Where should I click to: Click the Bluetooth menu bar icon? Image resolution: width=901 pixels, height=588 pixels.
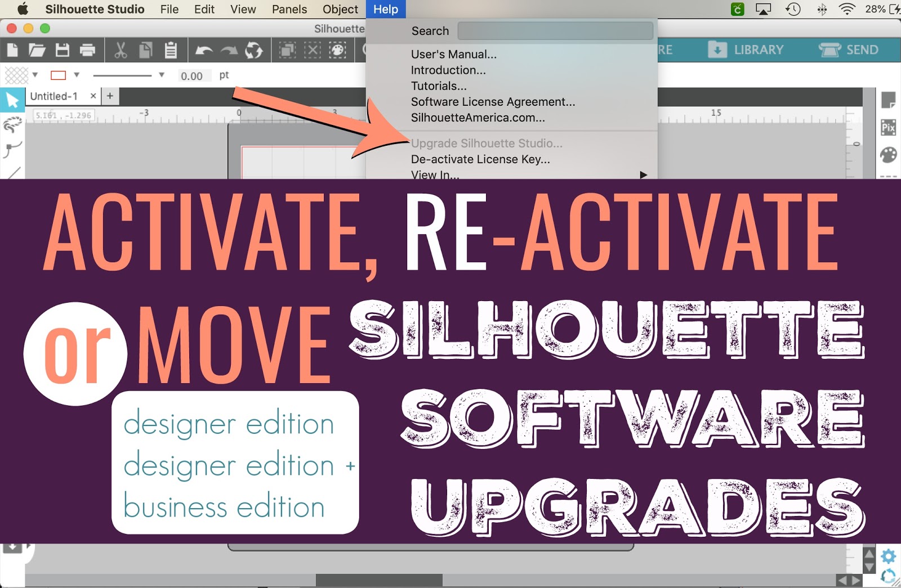pos(822,9)
